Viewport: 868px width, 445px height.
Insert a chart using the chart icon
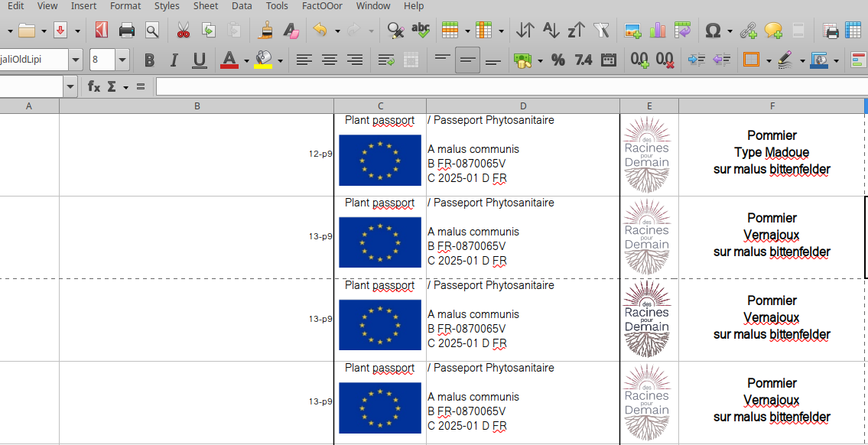point(658,31)
